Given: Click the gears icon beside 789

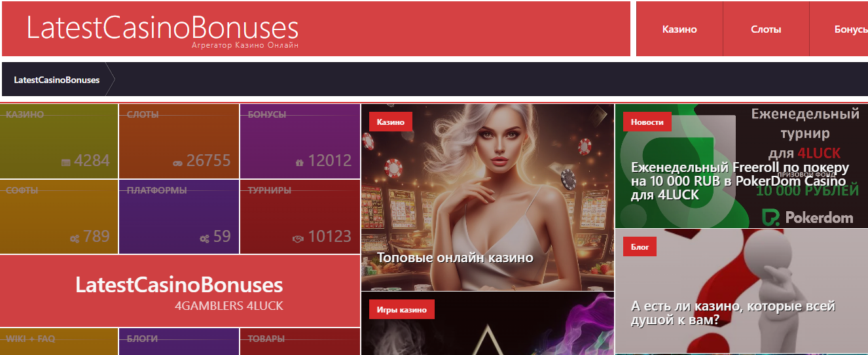Looking at the screenshot, I should click(x=75, y=239).
